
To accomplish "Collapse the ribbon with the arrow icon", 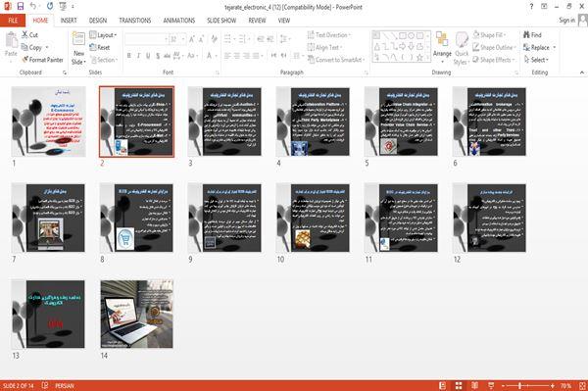I will coord(581,73).
